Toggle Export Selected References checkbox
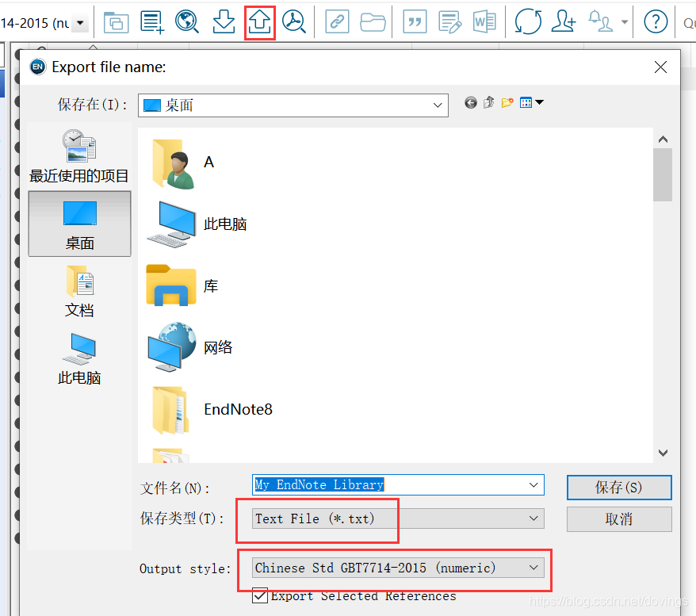The width and height of the screenshot is (696, 616). (260, 595)
